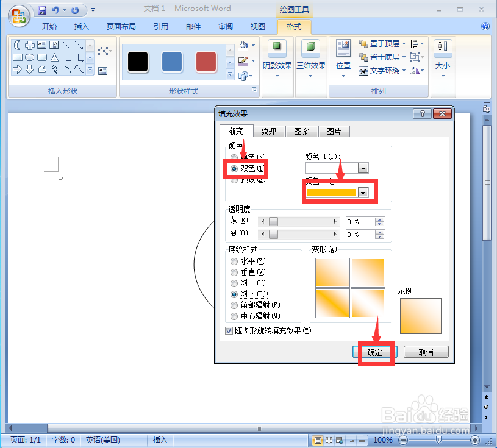Viewport: 497px width, 448px height.
Task: Open the position button
Action: [343, 59]
